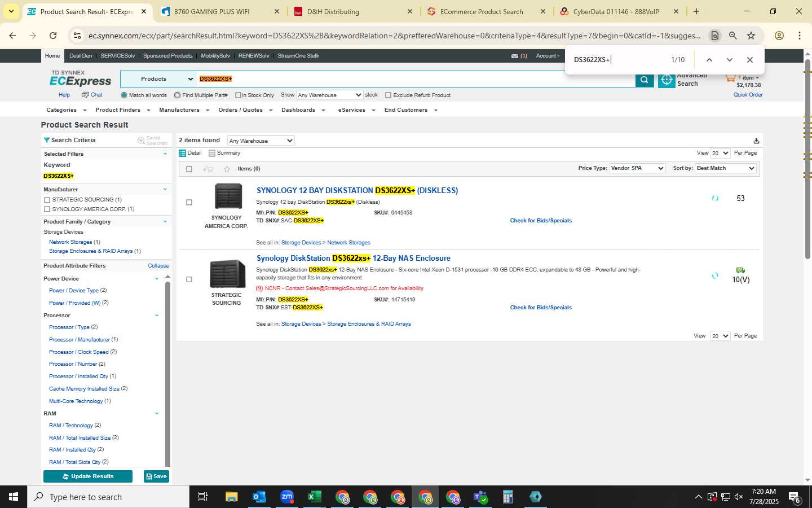
Task: Reload the page
Action: 53,36
